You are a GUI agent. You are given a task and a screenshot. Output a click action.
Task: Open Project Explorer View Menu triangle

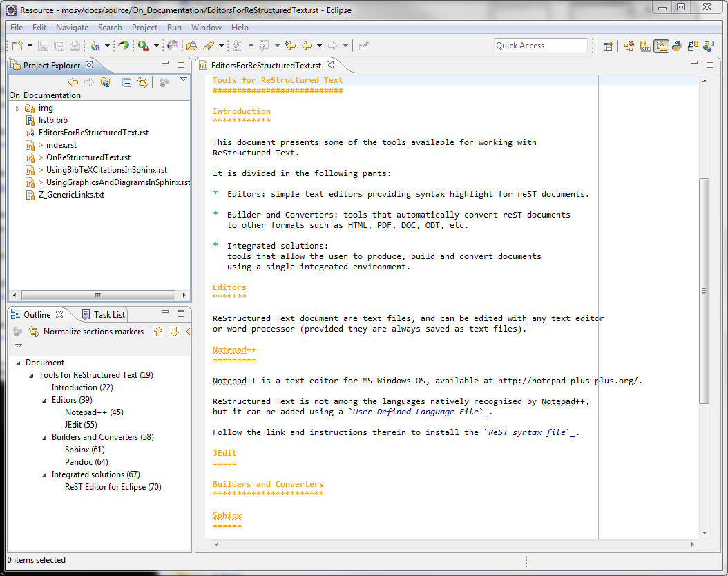pyautogui.click(x=184, y=79)
